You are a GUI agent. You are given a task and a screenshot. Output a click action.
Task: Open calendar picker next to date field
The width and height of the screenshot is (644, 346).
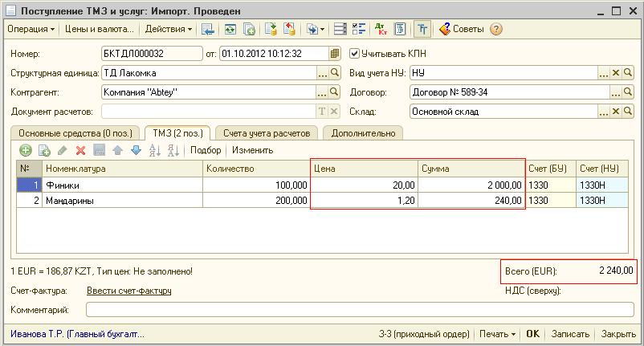pyautogui.click(x=334, y=54)
